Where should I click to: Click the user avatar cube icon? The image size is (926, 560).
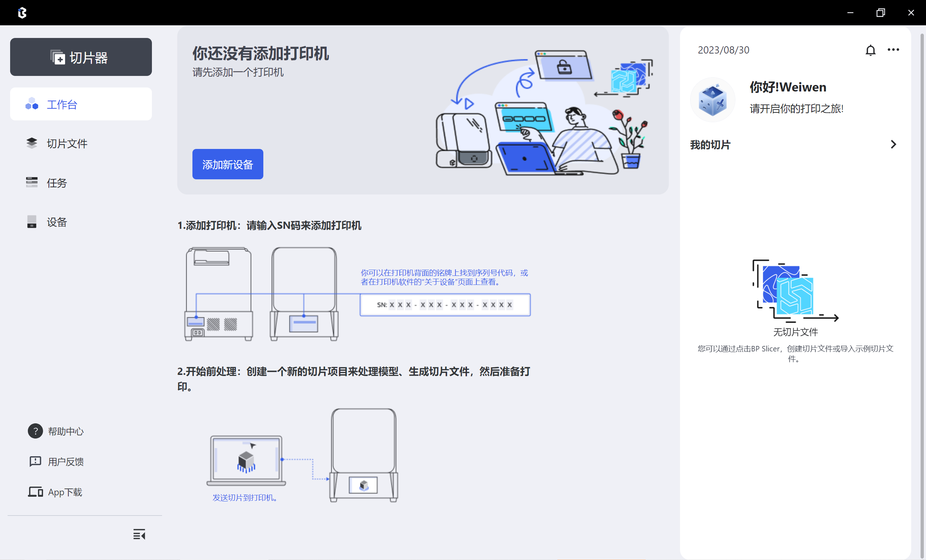[712, 100]
